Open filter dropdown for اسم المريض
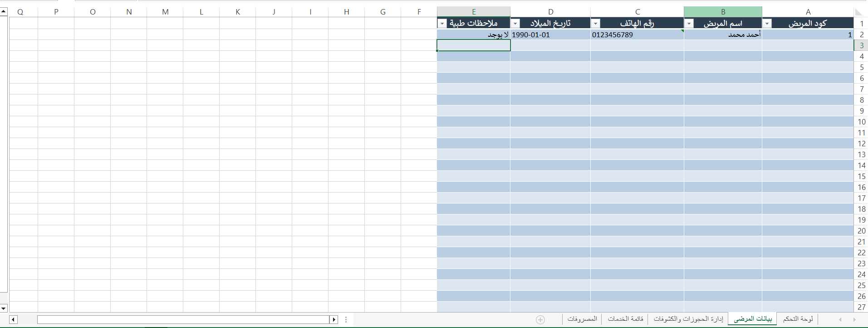Screen dimensions: 868x328 [x=689, y=24]
